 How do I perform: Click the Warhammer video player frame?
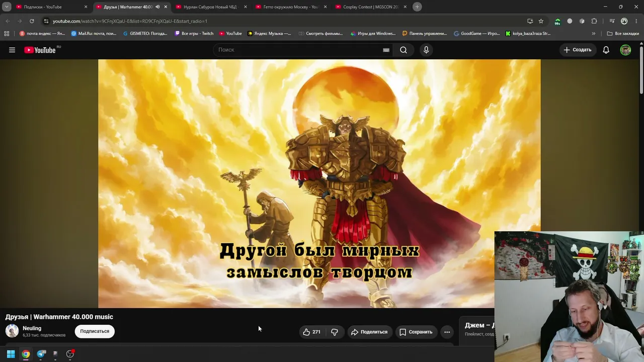coord(319,184)
